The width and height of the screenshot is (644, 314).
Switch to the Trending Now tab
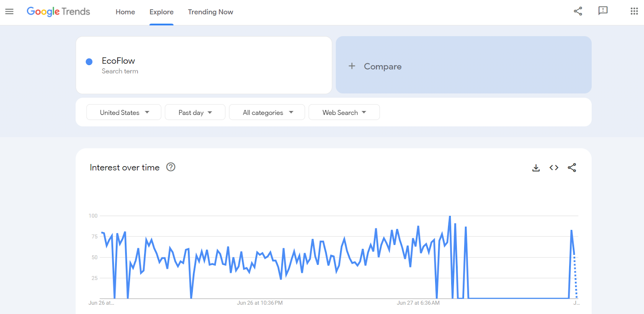210,12
